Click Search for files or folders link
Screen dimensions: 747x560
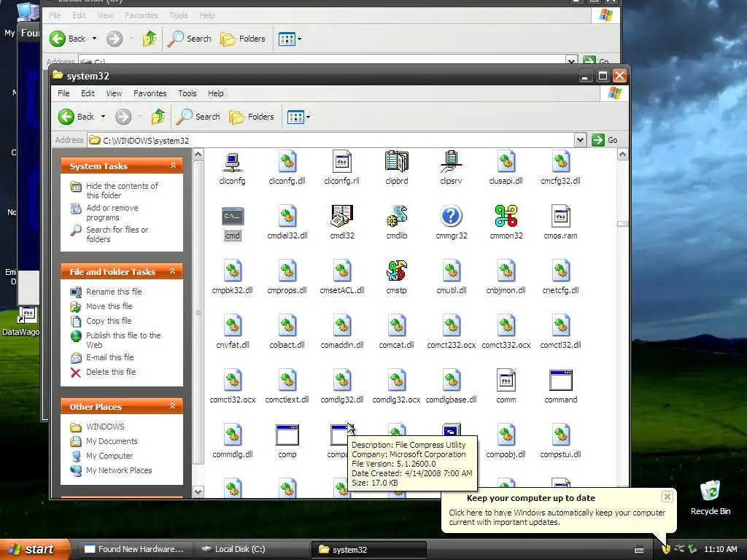coord(117,234)
